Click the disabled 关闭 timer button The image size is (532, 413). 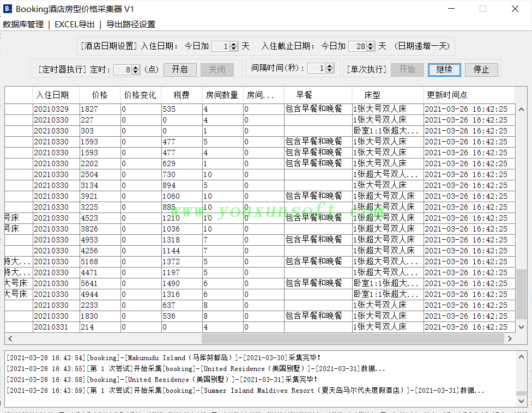(217, 70)
